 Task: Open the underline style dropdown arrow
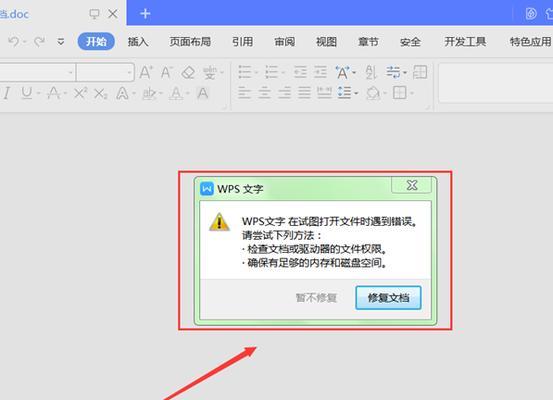(x=38, y=93)
